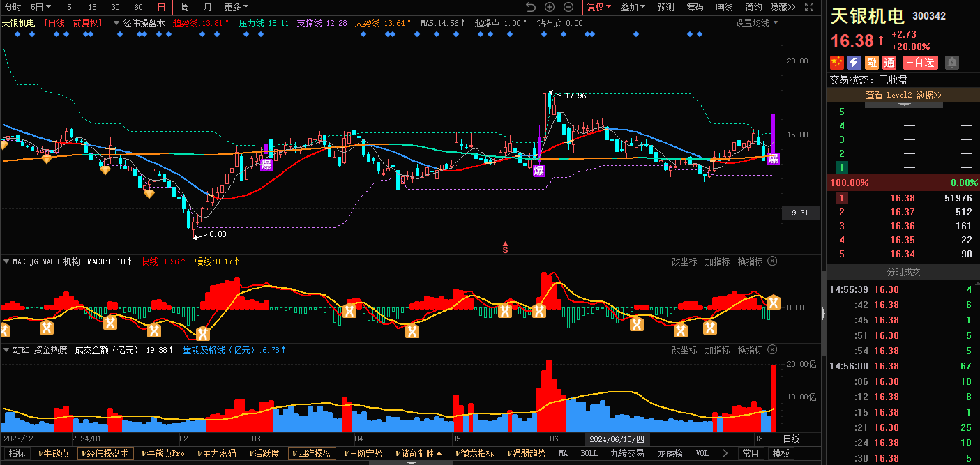Click the 2024/06/13 date marker on timeline

(617, 439)
